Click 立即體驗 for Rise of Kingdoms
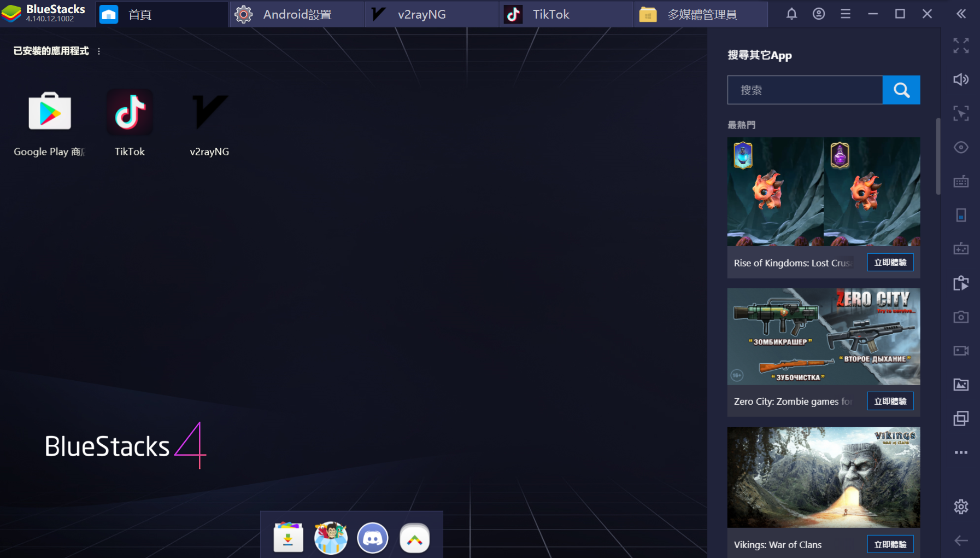Image resolution: width=980 pixels, height=558 pixels. [890, 263]
